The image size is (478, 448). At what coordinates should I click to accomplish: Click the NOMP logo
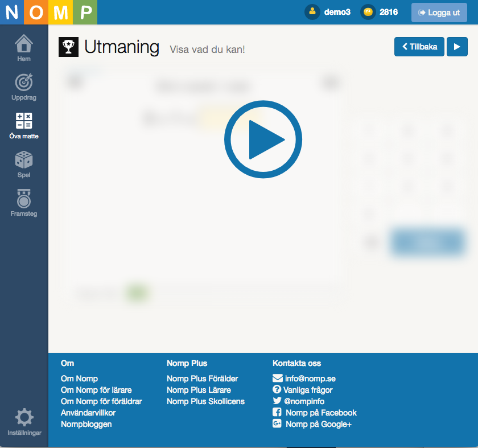pos(48,12)
